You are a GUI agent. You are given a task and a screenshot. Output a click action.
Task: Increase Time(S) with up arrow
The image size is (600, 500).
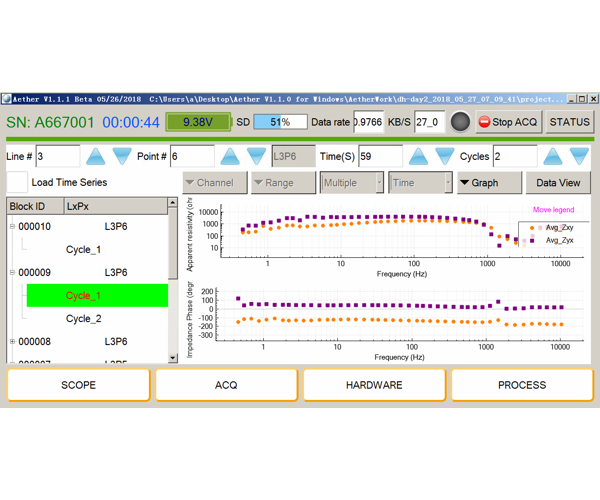[x=418, y=156]
